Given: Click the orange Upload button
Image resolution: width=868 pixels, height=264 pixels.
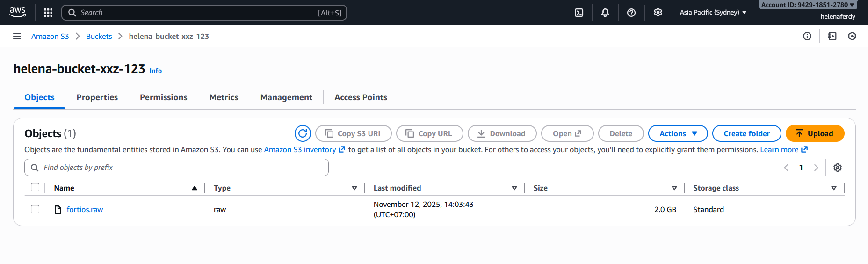Looking at the screenshot, I should point(815,133).
